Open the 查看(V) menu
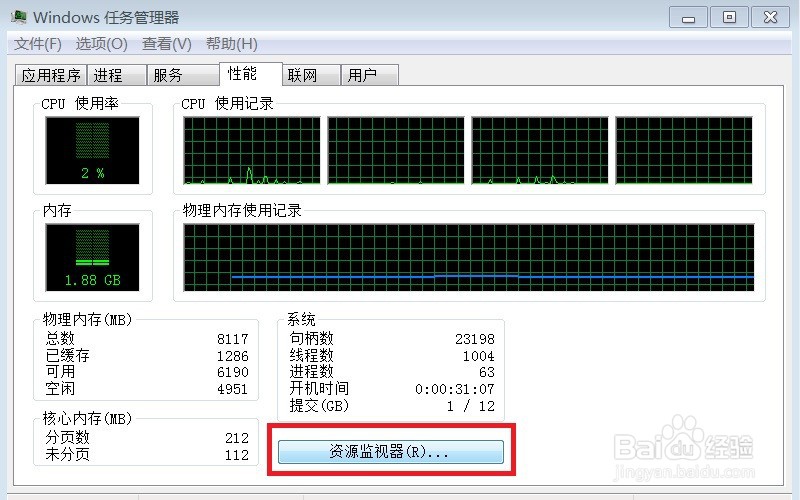 pyautogui.click(x=166, y=44)
